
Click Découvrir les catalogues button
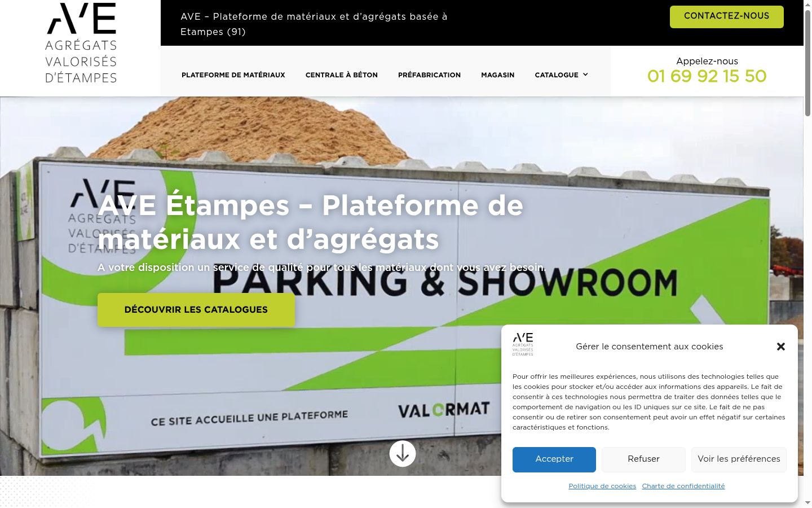196,309
